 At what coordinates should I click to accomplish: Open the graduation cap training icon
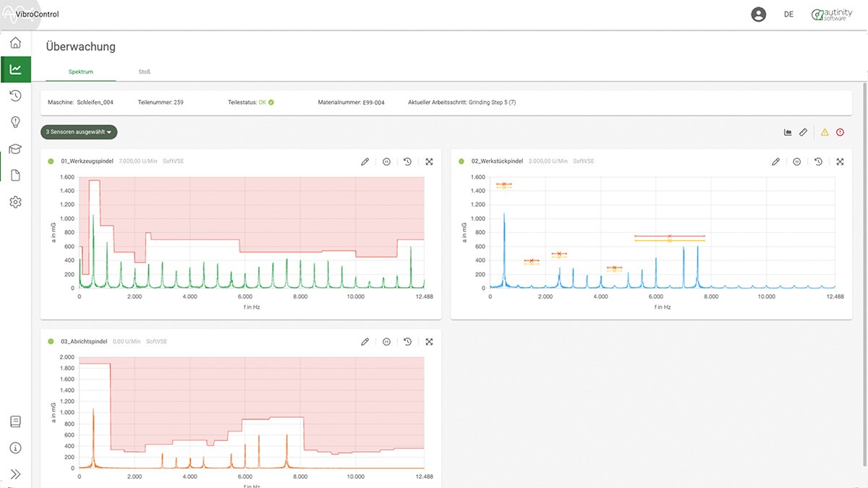pyautogui.click(x=15, y=149)
